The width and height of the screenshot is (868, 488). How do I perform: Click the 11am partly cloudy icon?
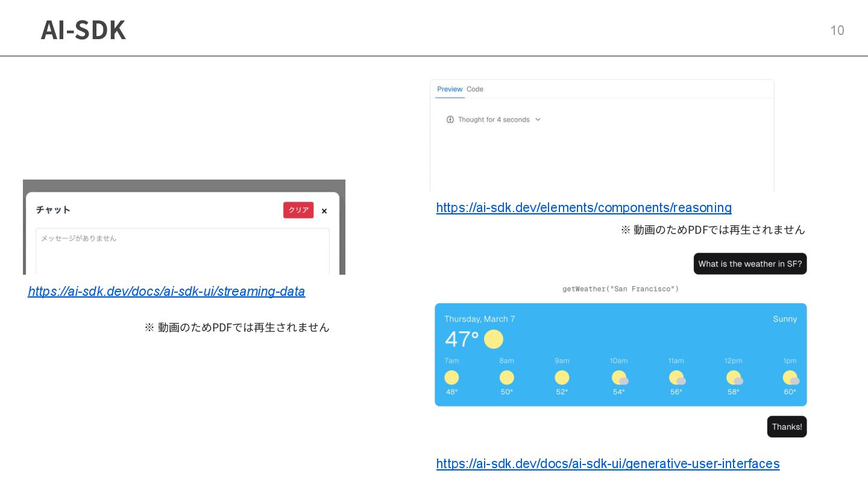(677, 378)
